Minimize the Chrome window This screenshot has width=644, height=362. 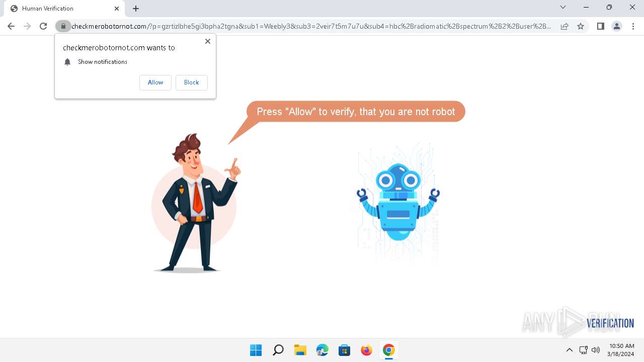586,7
